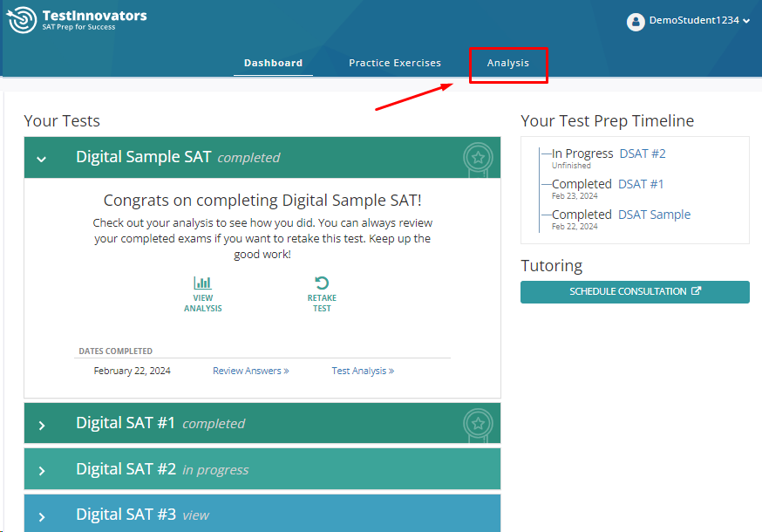
Task: Click Digital Sample SAT award ribbon badge
Action: click(478, 158)
